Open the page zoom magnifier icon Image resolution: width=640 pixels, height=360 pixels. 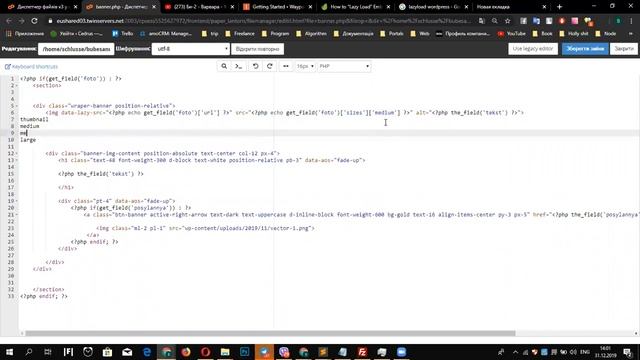(x=495, y=21)
